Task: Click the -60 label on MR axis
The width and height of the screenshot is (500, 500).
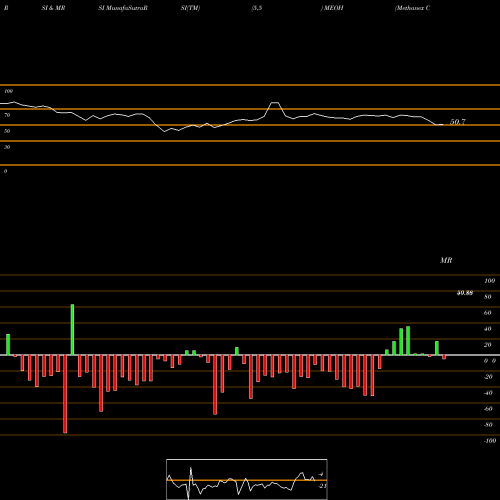Action: coord(488,409)
